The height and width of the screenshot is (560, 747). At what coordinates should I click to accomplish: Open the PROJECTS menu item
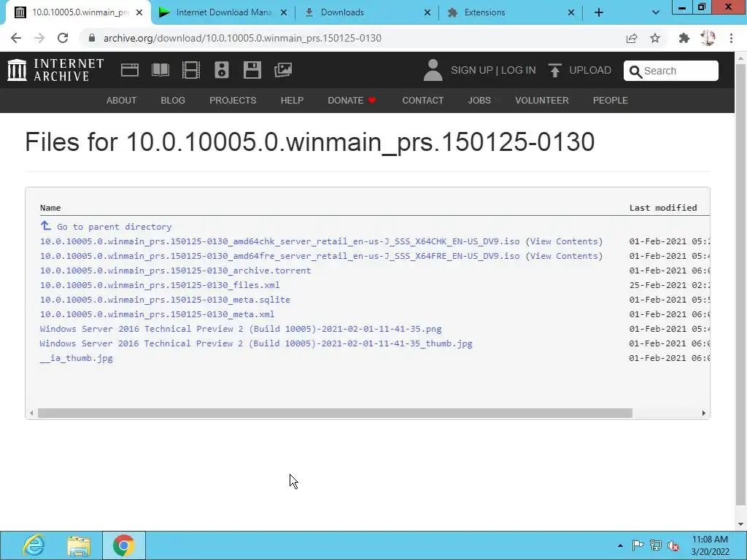tap(233, 101)
